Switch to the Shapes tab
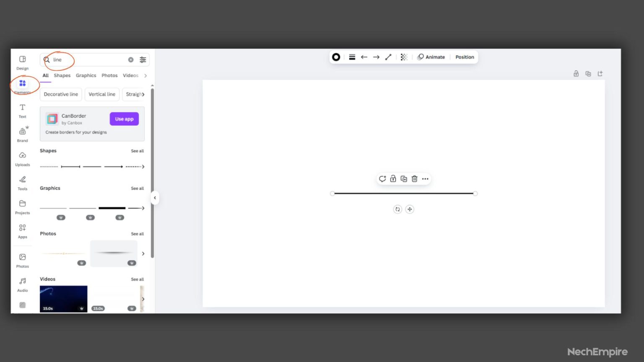 pos(62,75)
